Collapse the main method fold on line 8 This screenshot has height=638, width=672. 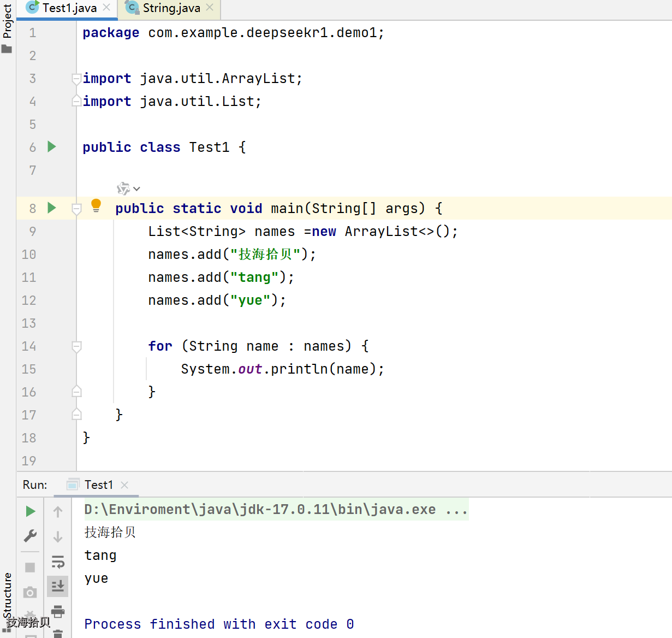coord(76,208)
